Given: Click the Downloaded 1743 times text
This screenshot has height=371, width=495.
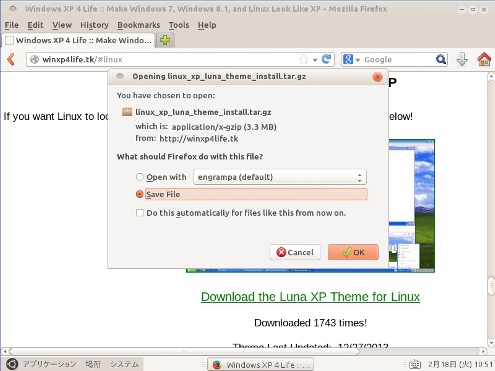Looking at the screenshot, I should click(310, 323).
